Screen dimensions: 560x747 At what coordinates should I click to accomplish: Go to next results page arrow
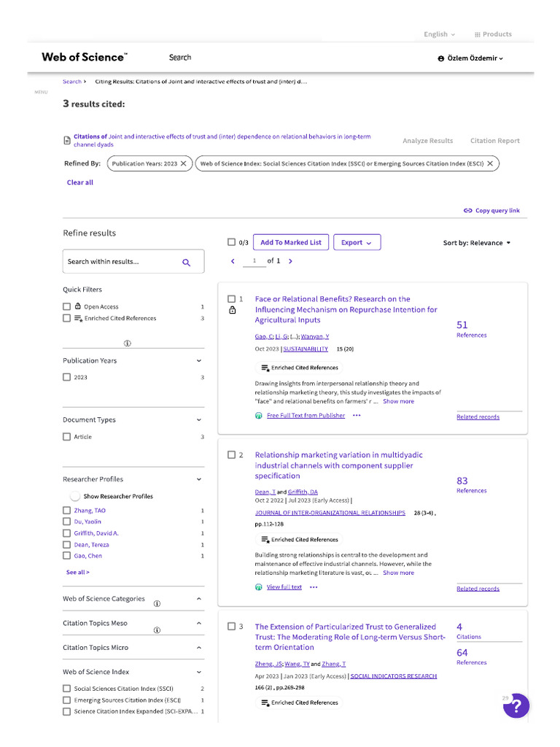290,261
